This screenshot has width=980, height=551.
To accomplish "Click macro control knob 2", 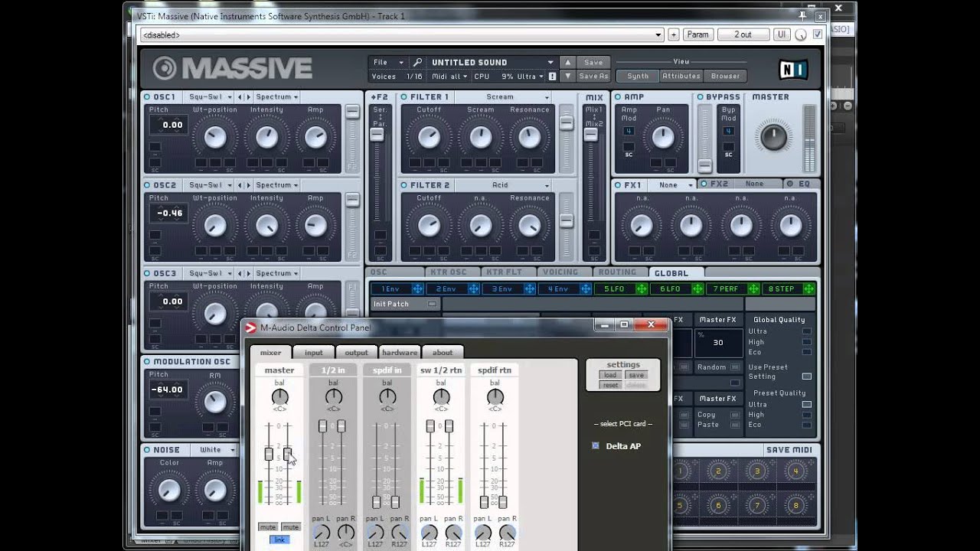I will click(x=718, y=471).
